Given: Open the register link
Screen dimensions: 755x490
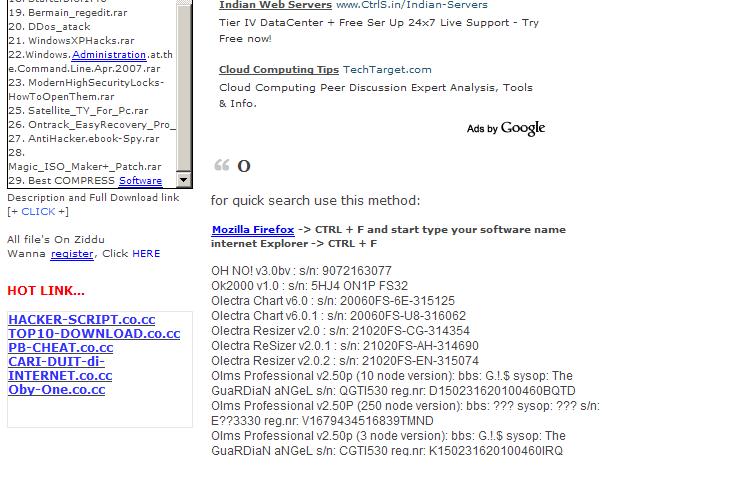Looking at the screenshot, I should click(72, 254).
